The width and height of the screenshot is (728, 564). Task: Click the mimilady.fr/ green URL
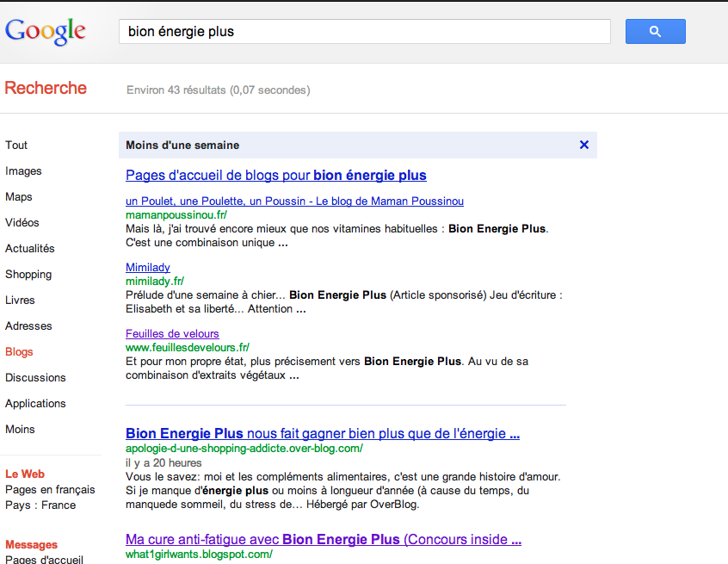point(155,281)
